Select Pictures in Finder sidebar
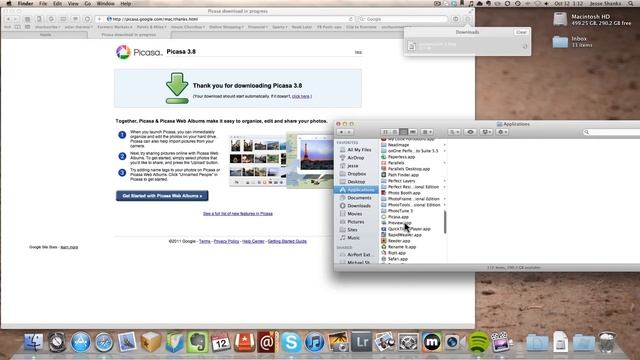The height and width of the screenshot is (360, 640). [355, 222]
